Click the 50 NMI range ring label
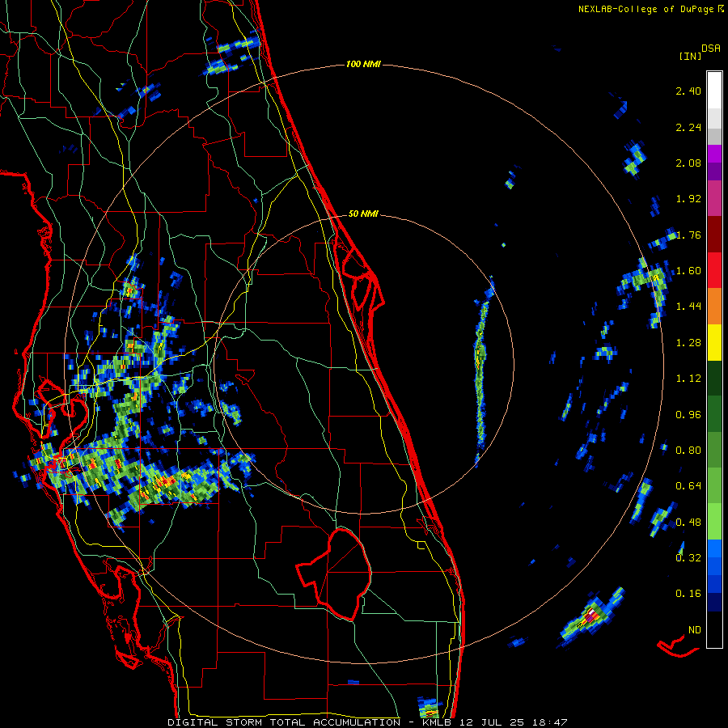 [x=363, y=214]
